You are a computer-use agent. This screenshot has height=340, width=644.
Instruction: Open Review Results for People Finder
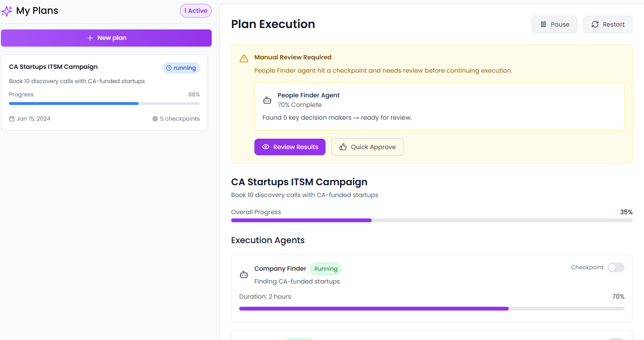(289, 147)
